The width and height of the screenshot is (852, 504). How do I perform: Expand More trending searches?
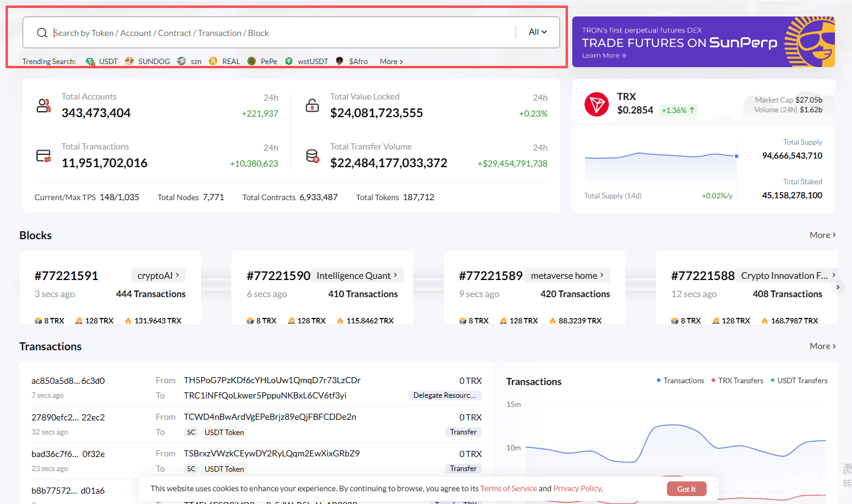point(391,62)
